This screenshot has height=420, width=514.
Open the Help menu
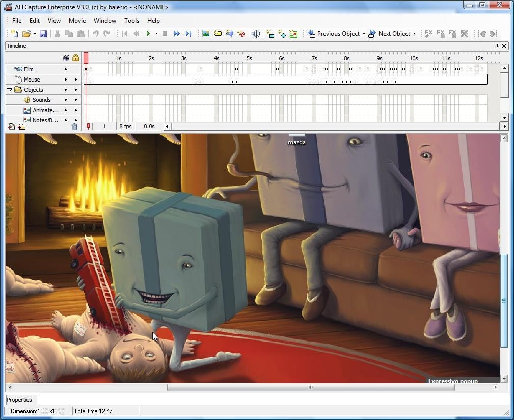pyautogui.click(x=153, y=21)
